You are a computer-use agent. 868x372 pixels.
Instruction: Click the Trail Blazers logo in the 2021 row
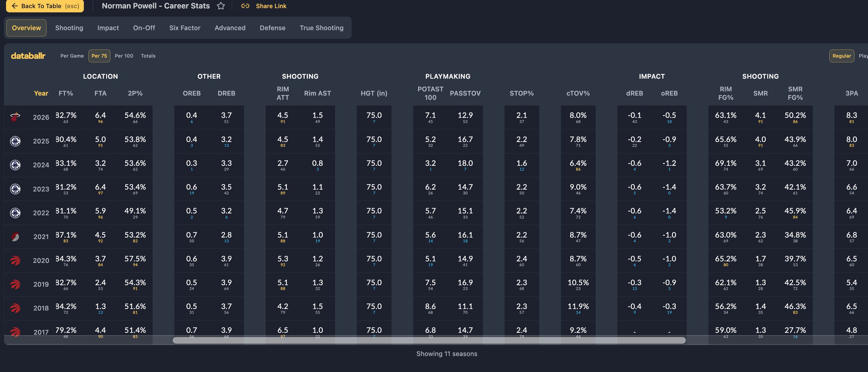click(15, 237)
